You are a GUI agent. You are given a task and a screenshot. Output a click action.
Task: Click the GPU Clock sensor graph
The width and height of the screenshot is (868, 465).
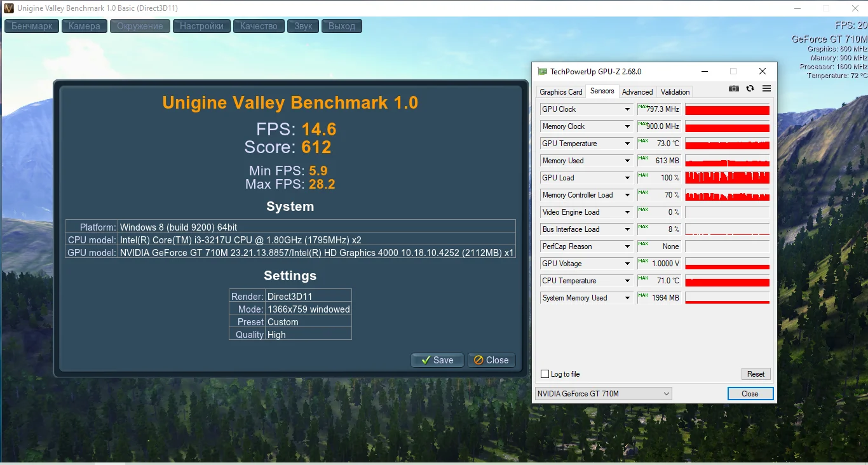pyautogui.click(x=728, y=109)
